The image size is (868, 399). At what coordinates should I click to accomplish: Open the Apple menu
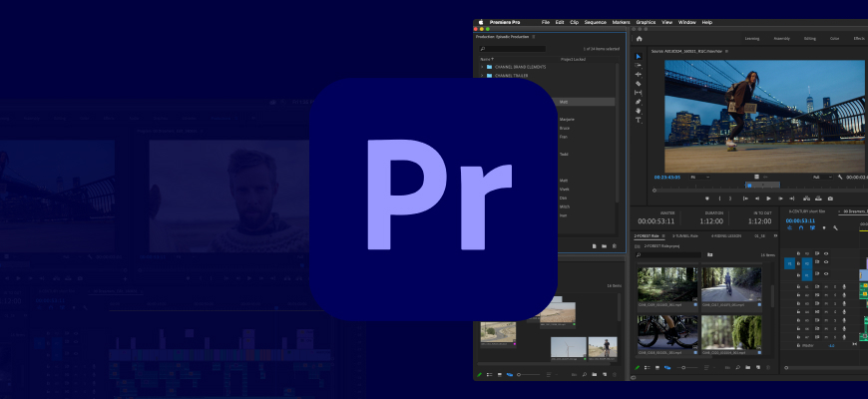(x=481, y=22)
